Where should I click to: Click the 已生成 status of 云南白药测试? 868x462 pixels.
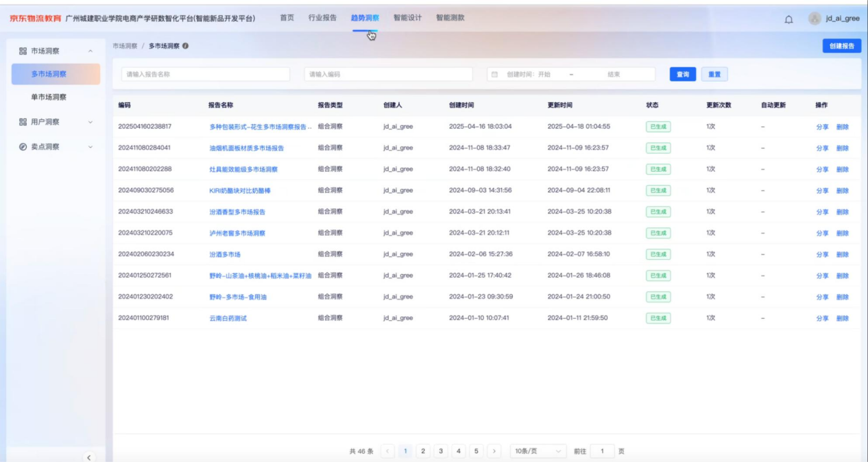[x=658, y=318]
